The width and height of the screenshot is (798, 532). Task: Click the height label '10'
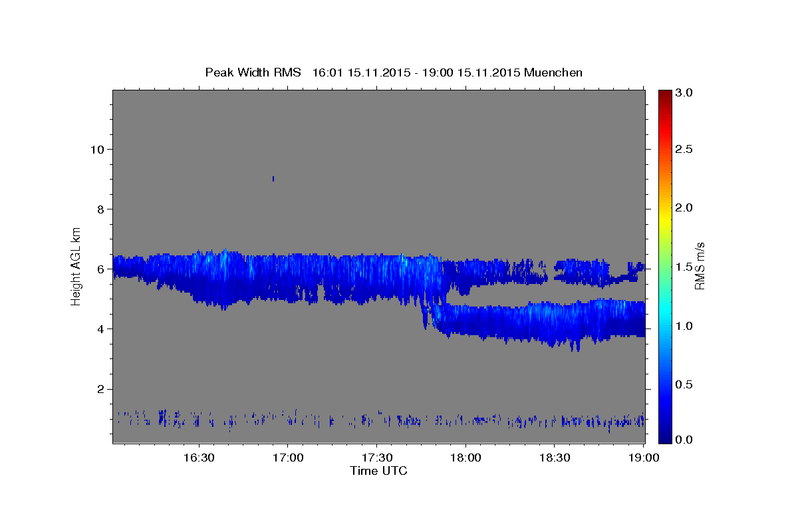click(96, 149)
